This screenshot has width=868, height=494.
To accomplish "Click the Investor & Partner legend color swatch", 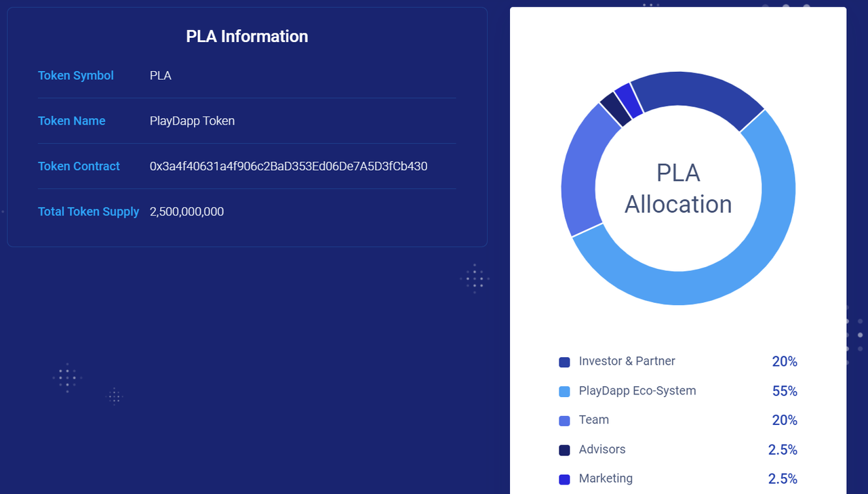I will (564, 362).
